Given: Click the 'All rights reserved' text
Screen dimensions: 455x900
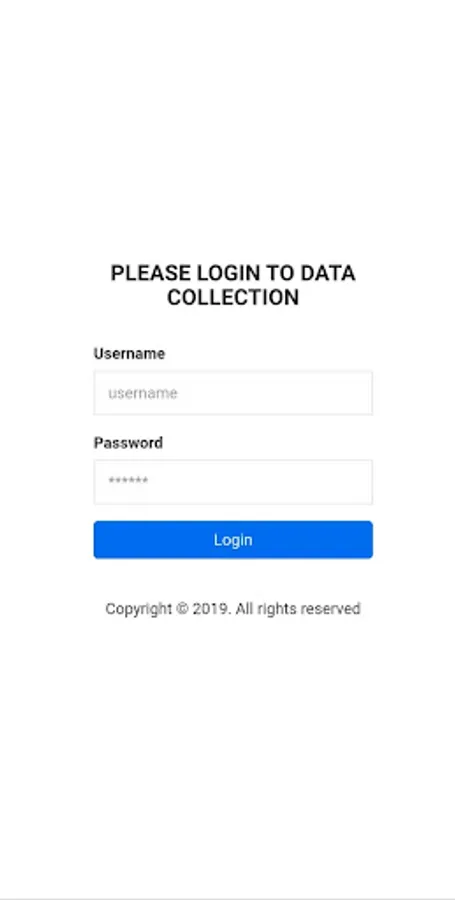Looking at the screenshot, I should point(298,608).
